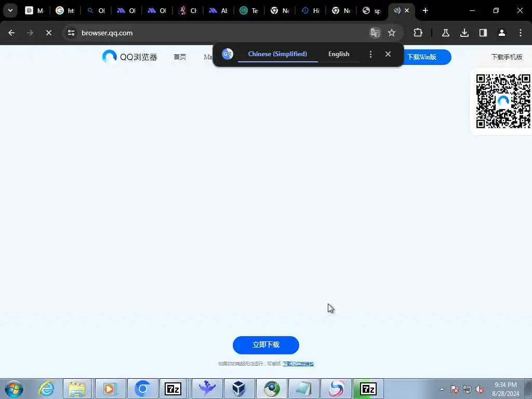The height and width of the screenshot is (399, 532).
Task: Open Chrome Labs flask icon
Action: 446,33
